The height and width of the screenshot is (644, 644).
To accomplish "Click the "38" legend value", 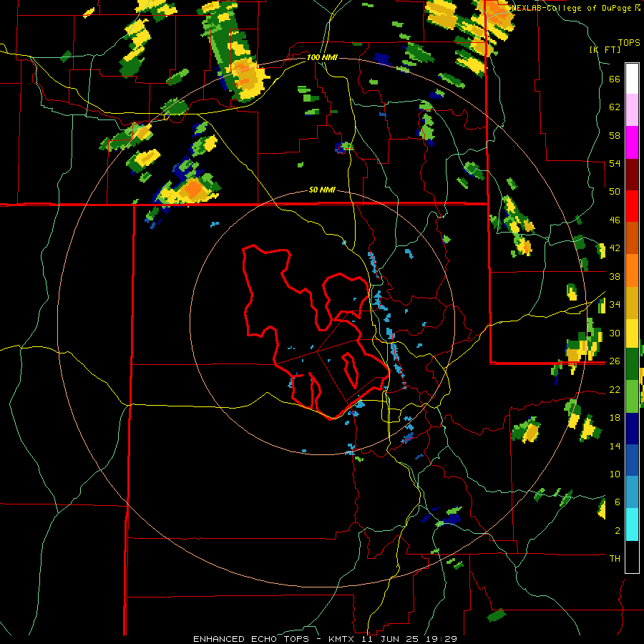I will pos(615,276).
